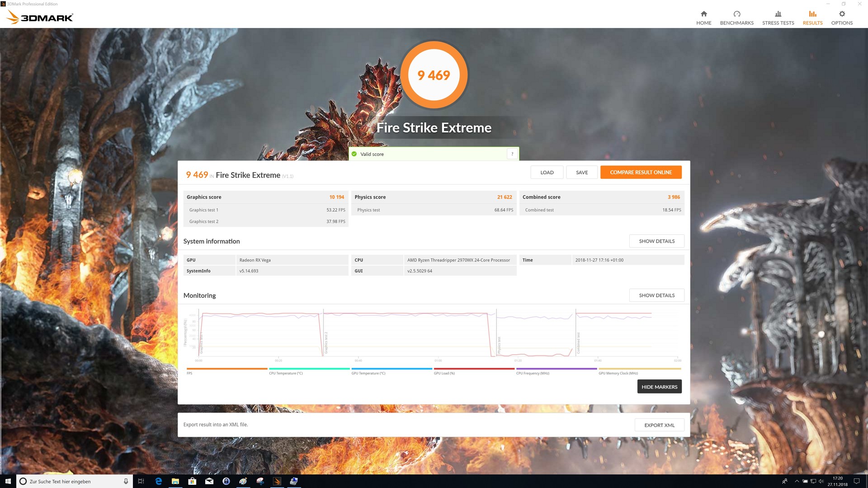
Task: Click the large 9 469 score circle
Action: tap(434, 75)
